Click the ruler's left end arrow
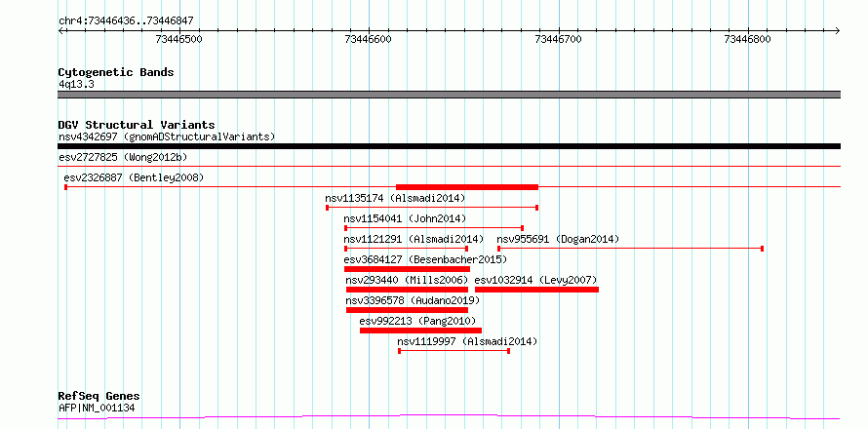This screenshot has width=868, height=429. click(60, 30)
